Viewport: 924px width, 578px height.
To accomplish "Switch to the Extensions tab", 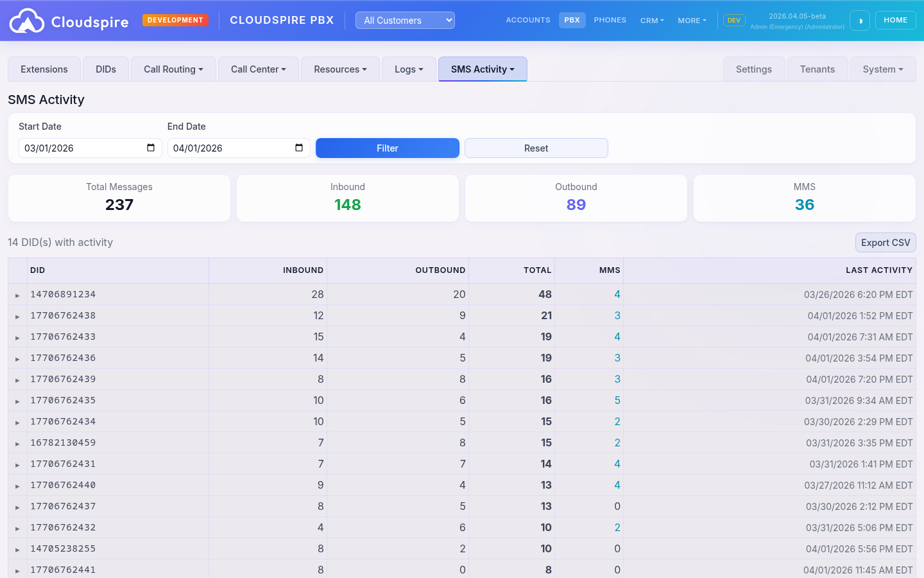I will 44,69.
